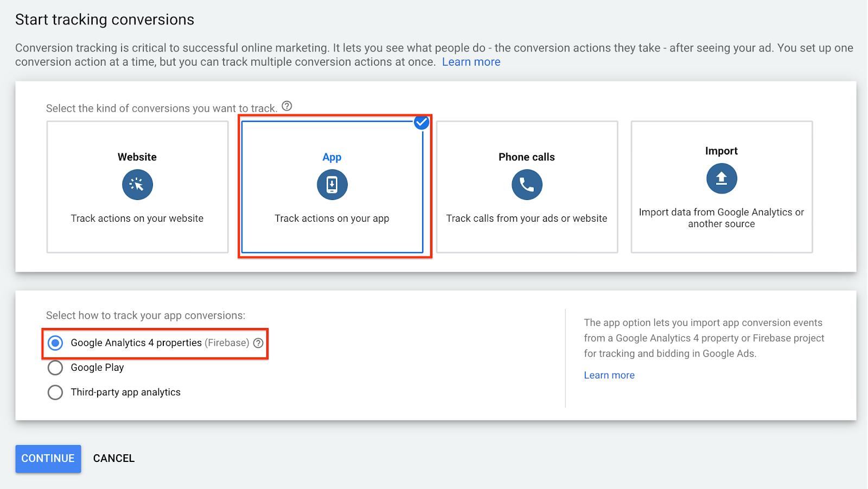The width and height of the screenshot is (868, 489).
Task: Click the CANCEL button
Action: point(114,459)
